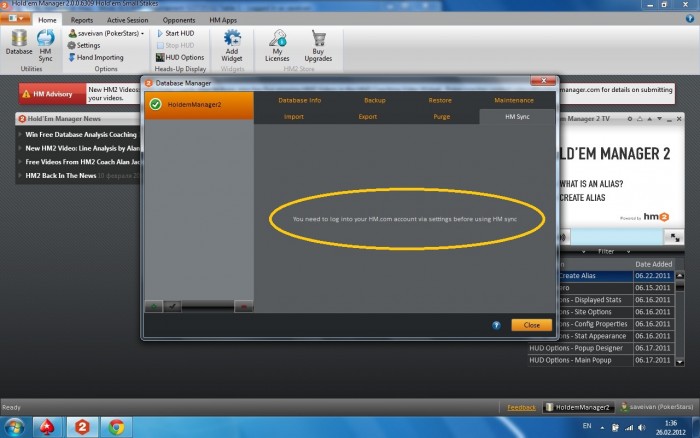Click the Date Added column header

tap(654, 264)
